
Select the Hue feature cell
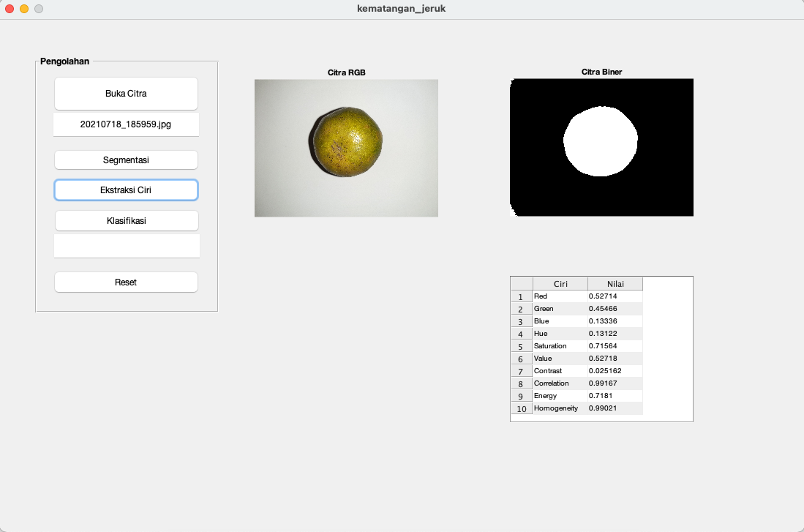[560, 334]
